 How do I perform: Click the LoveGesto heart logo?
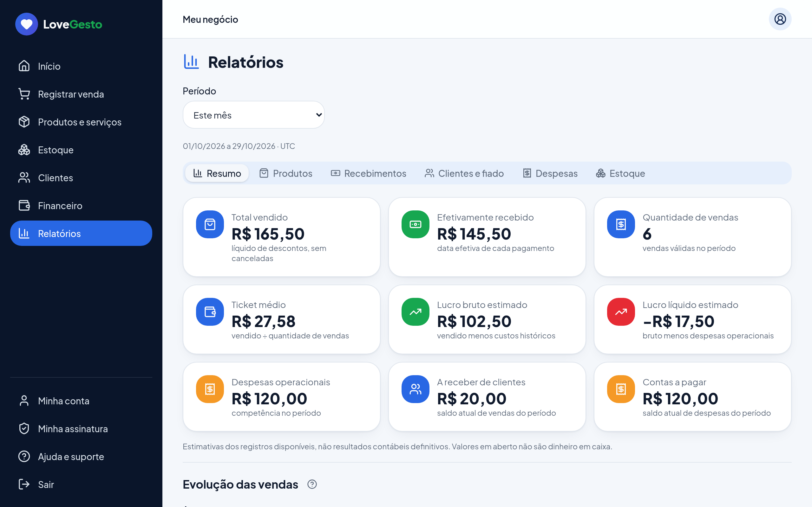(x=27, y=24)
